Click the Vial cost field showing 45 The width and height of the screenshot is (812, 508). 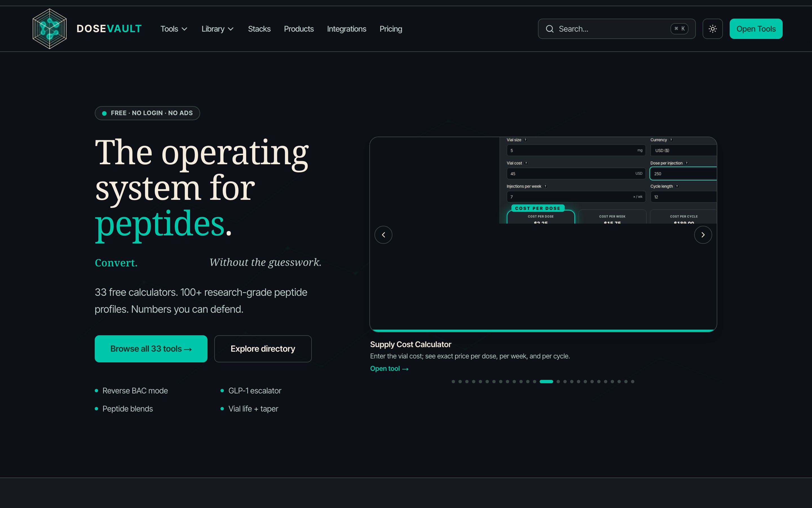[x=576, y=173]
